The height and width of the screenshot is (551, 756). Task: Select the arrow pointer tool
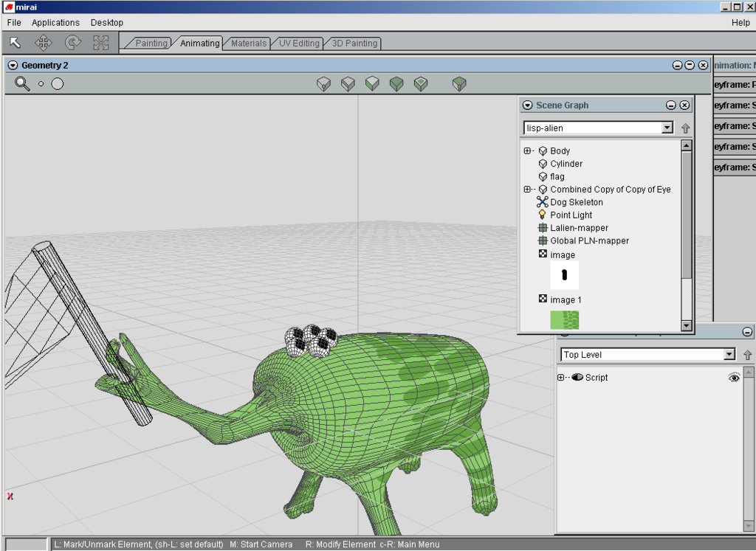point(15,43)
